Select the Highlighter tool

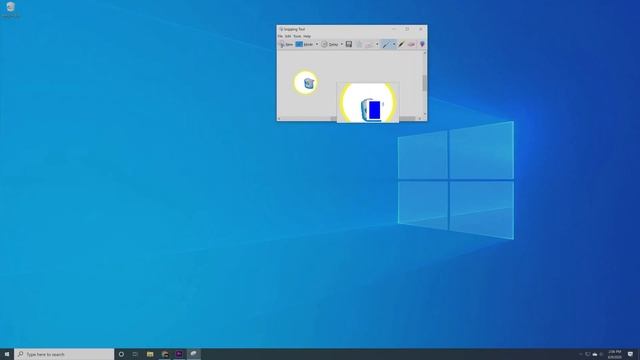tap(402, 44)
